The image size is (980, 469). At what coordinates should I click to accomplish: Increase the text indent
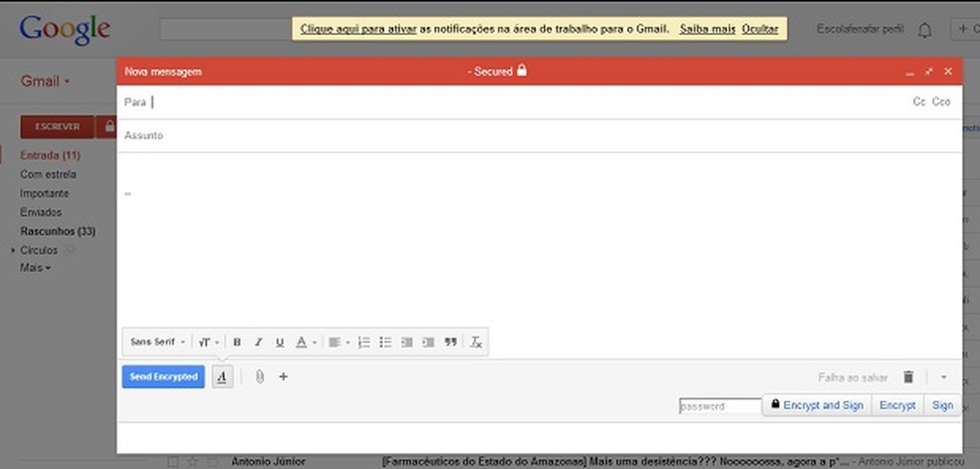coord(428,343)
